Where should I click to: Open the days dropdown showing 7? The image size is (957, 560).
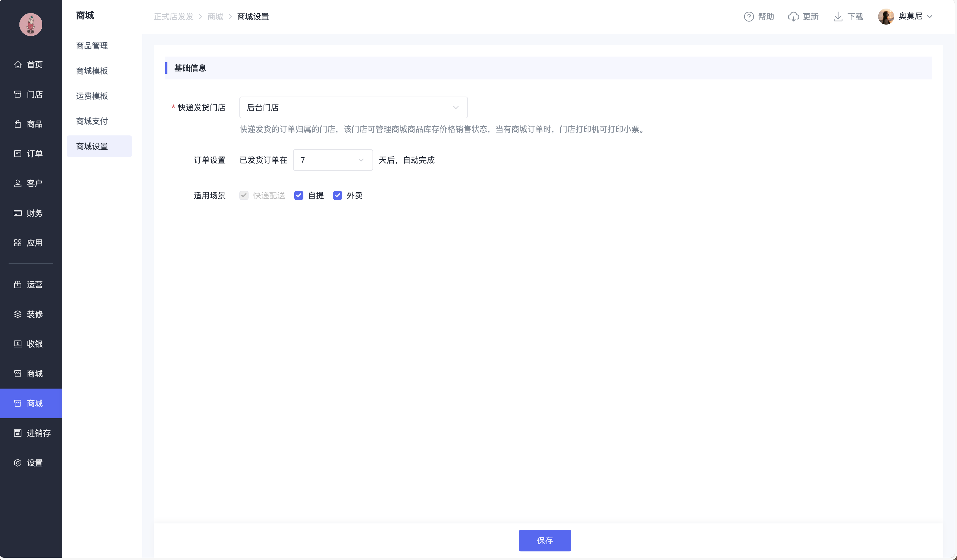(333, 160)
